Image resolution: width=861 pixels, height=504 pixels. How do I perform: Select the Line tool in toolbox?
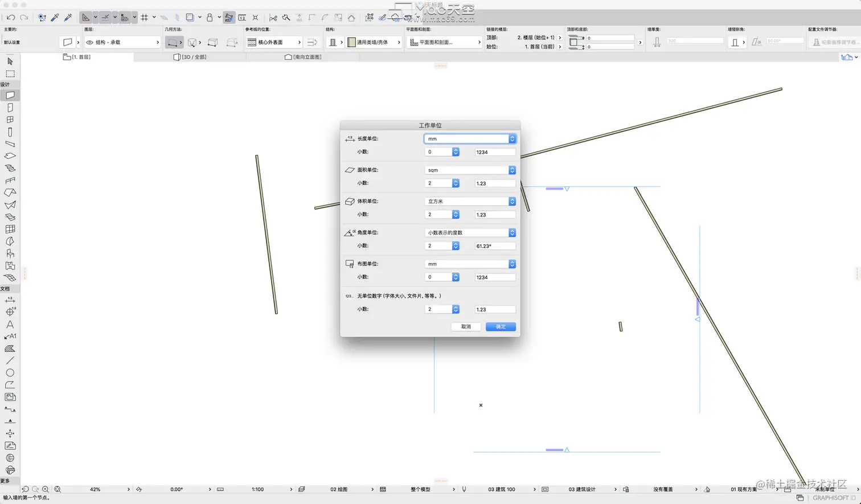click(x=10, y=360)
